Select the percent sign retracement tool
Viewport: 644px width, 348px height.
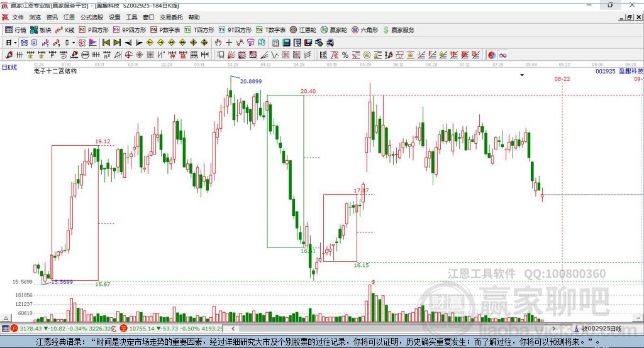pyautogui.click(x=345, y=55)
